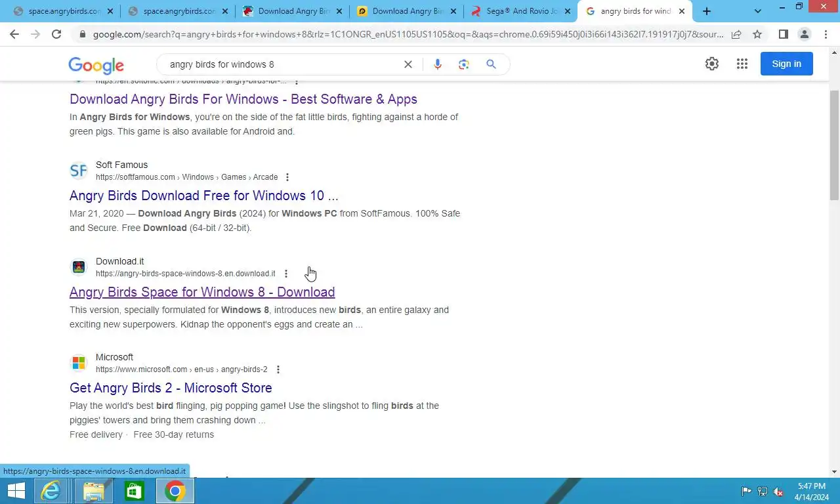
Task: Click the browser forward arrow
Action: point(35,34)
